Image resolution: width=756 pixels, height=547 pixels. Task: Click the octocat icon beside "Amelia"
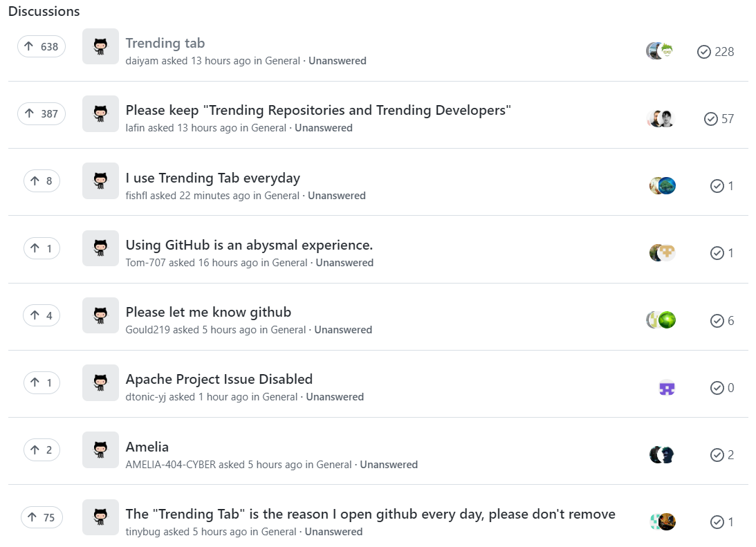coord(100,450)
